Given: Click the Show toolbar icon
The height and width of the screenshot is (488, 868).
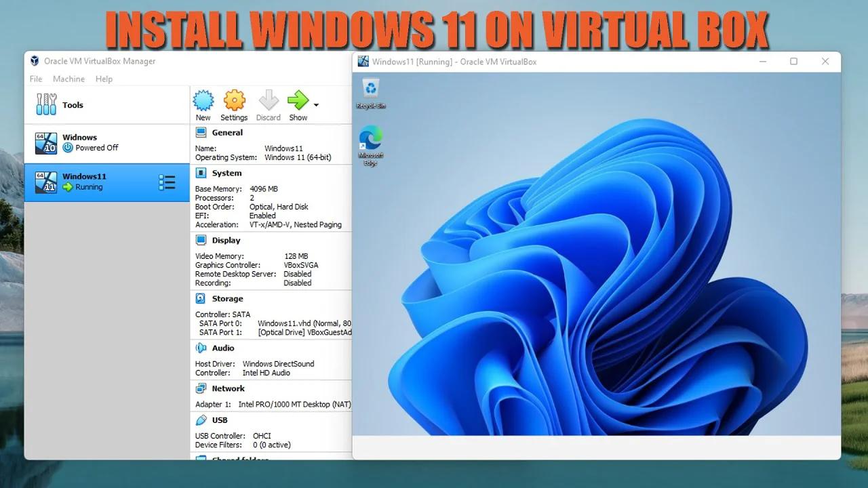Looking at the screenshot, I should (298, 100).
